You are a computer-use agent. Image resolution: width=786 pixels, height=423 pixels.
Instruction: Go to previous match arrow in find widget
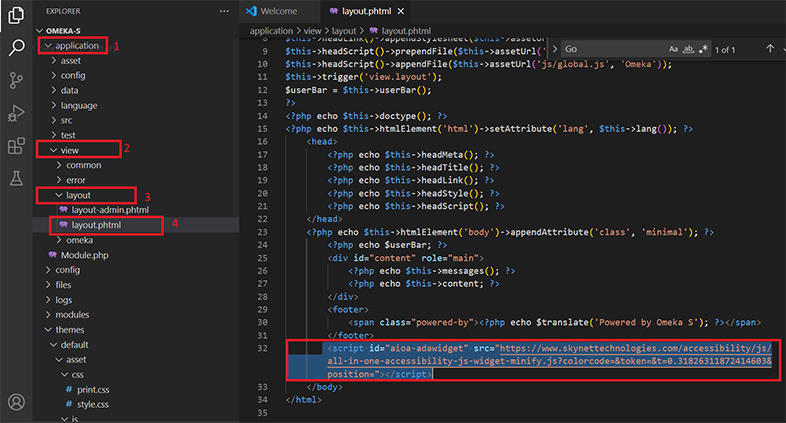click(x=770, y=48)
